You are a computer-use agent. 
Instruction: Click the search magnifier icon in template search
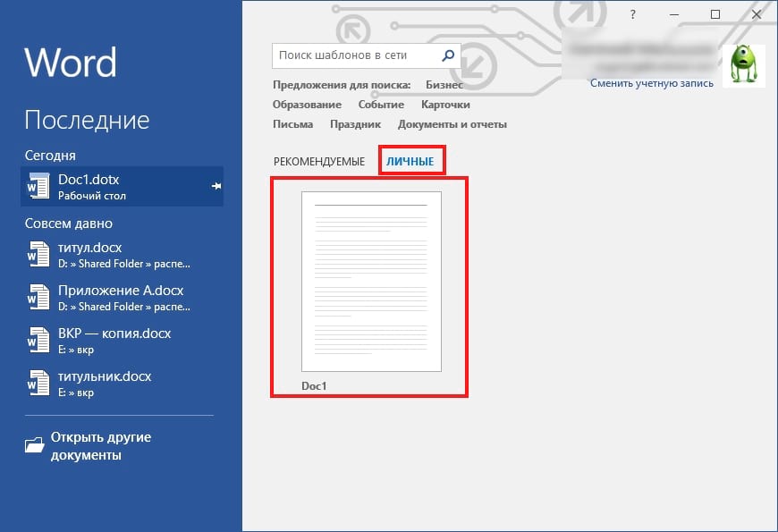(449, 55)
